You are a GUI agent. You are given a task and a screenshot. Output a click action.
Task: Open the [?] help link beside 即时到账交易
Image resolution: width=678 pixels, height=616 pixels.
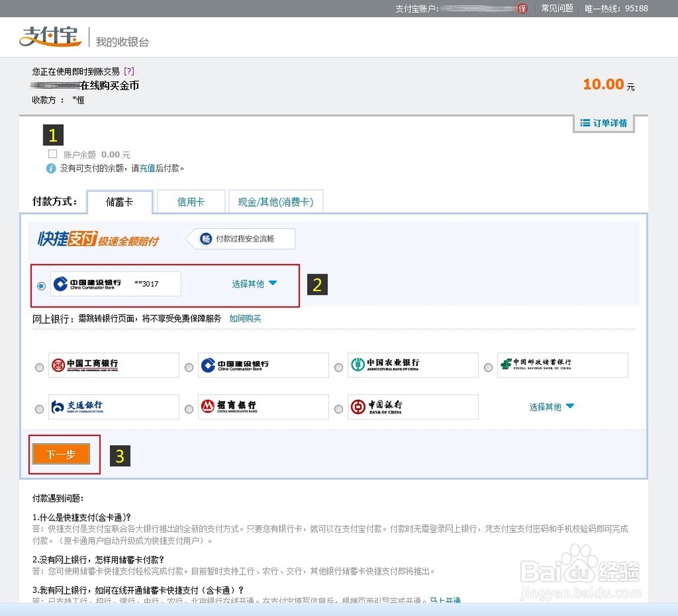click(x=129, y=71)
